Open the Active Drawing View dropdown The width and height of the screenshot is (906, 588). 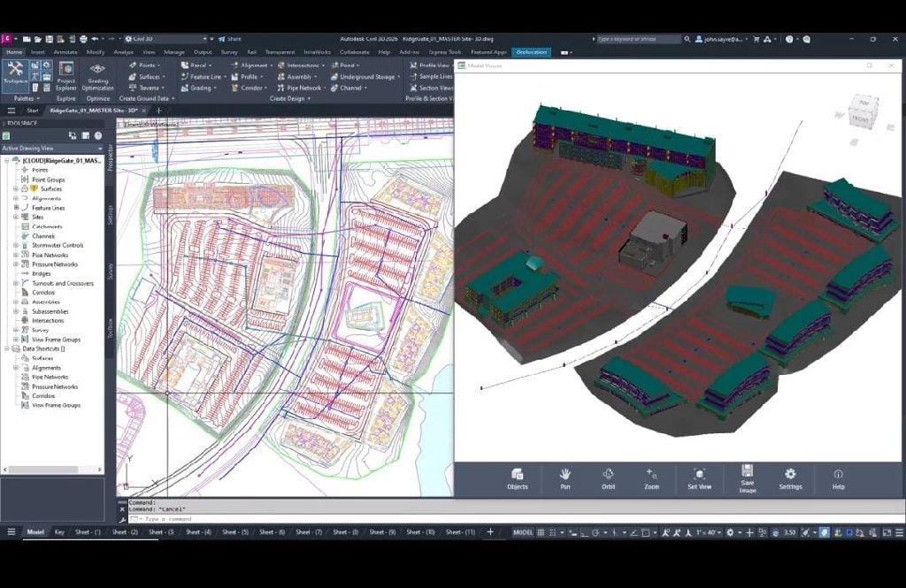(53, 148)
